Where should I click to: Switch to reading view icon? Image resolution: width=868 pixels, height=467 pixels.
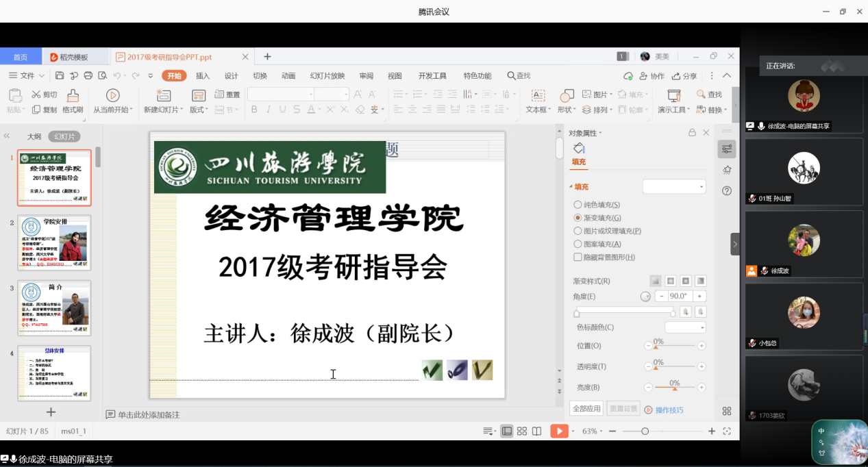tap(537, 431)
